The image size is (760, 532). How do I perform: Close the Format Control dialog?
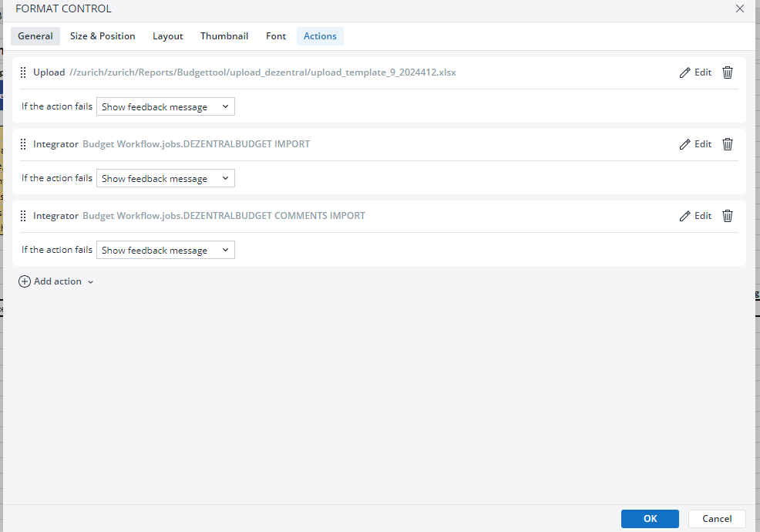click(x=740, y=9)
